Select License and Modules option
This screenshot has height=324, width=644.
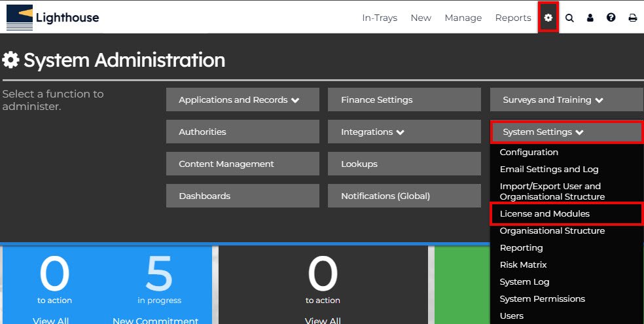(545, 214)
